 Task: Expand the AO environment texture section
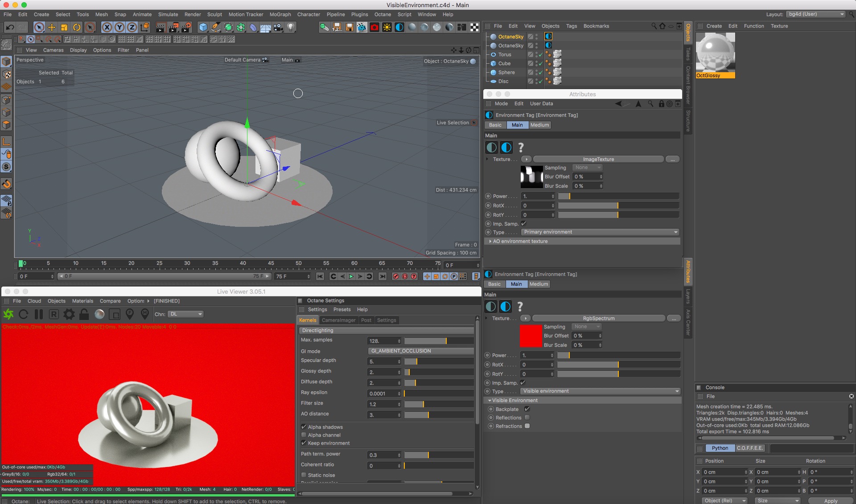(x=490, y=241)
